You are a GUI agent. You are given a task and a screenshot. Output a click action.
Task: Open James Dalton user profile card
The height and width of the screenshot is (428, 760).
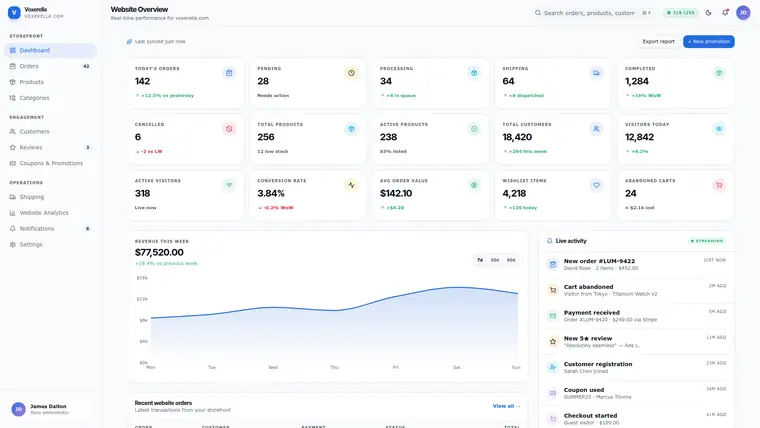pyautogui.click(x=50, y=410)
